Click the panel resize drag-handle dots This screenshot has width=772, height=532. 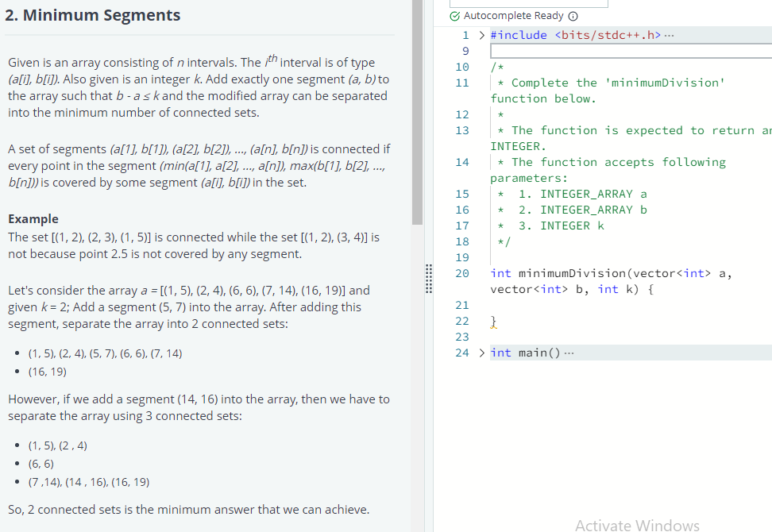point(429,279)
